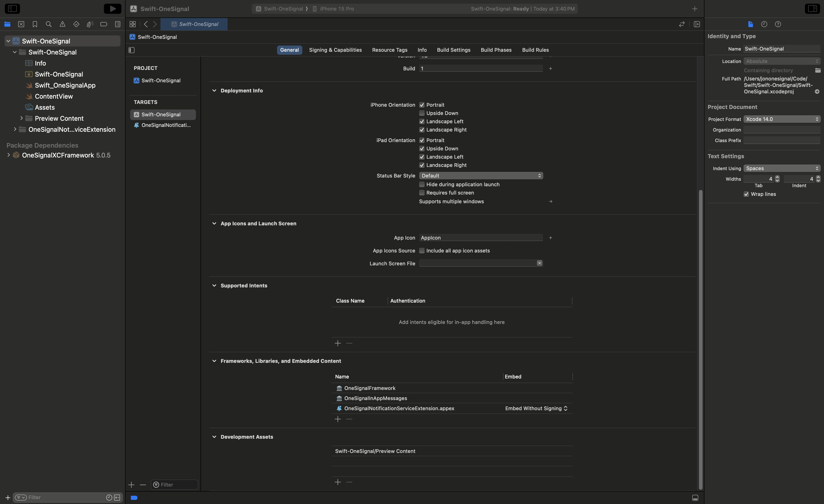Enable Hide during application launch
The width and height of the screenshot is (824, 504).
tap(422, 185)
